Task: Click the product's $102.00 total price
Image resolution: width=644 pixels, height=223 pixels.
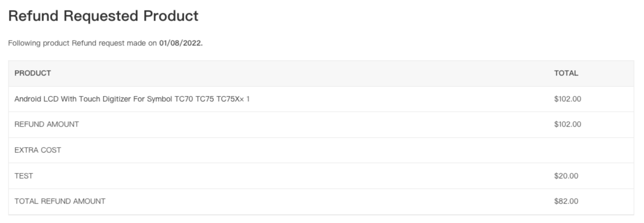Action: (567, 99)
